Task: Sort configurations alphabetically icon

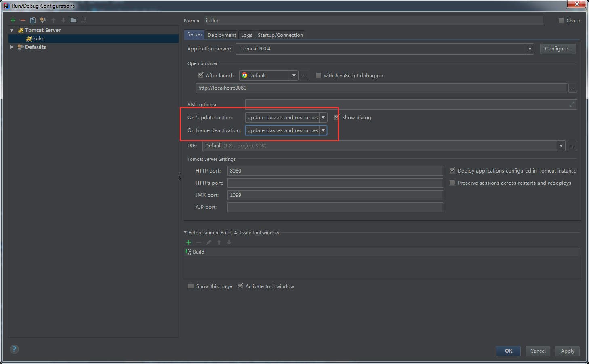Action: pos(84,20)
